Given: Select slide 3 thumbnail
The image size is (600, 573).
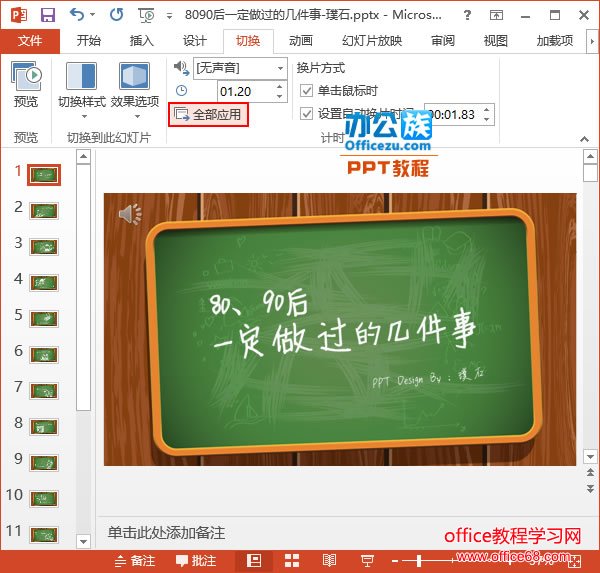Looking at the screenshot, I should (44, 247).
